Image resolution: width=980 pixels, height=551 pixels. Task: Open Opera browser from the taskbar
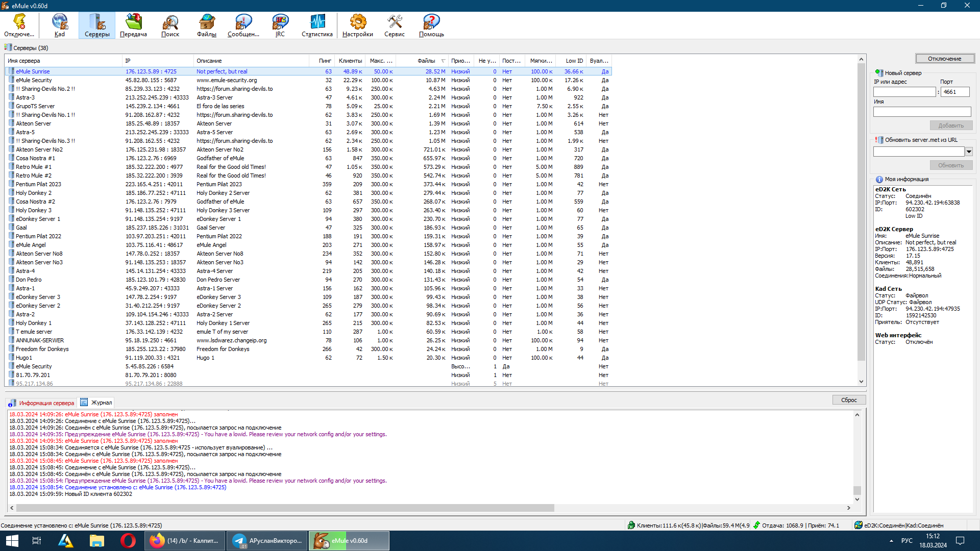pos(128,541)
